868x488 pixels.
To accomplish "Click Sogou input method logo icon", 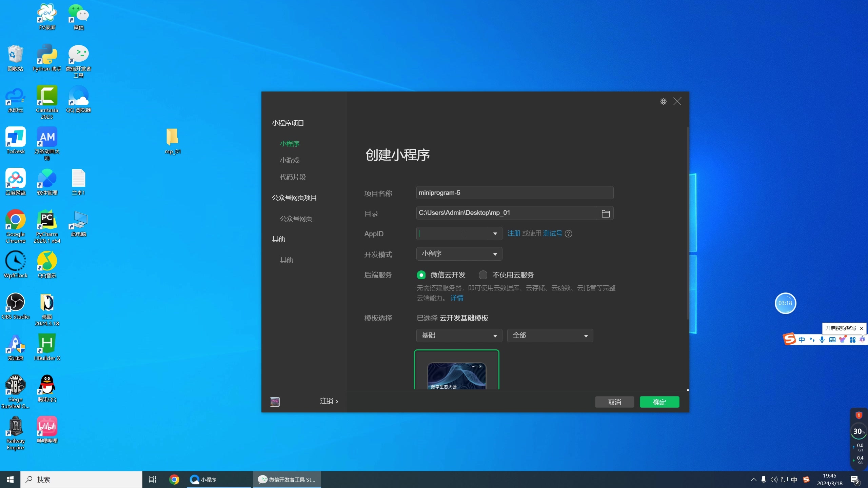I will [x=789, y=339].
